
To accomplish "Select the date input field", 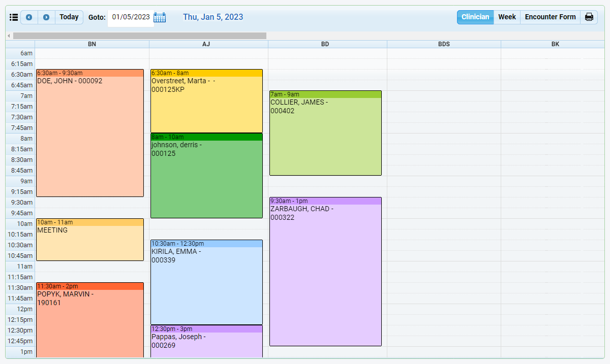I will (x=129, y=17).
